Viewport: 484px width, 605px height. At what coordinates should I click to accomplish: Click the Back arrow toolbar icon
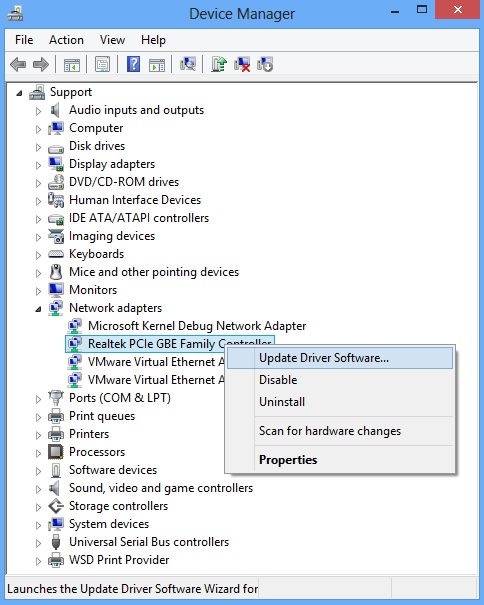(18, 64)
